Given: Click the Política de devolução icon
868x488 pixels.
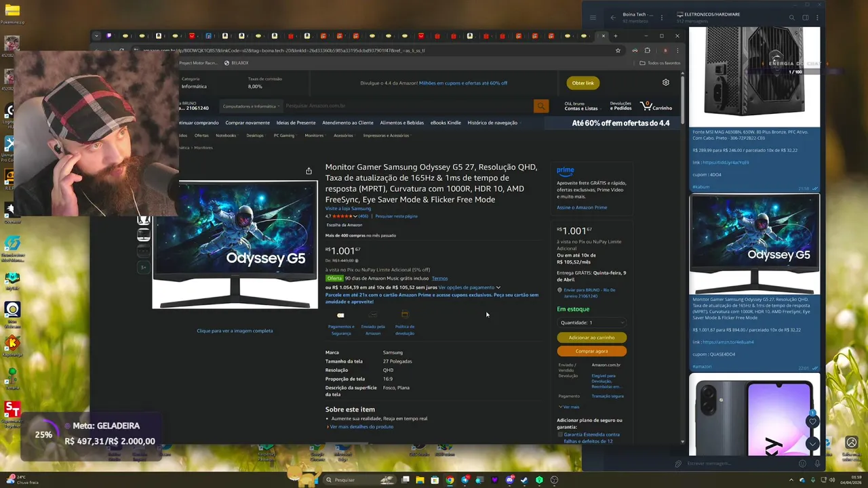Looking at the screenshot, I should coord(405,315).
